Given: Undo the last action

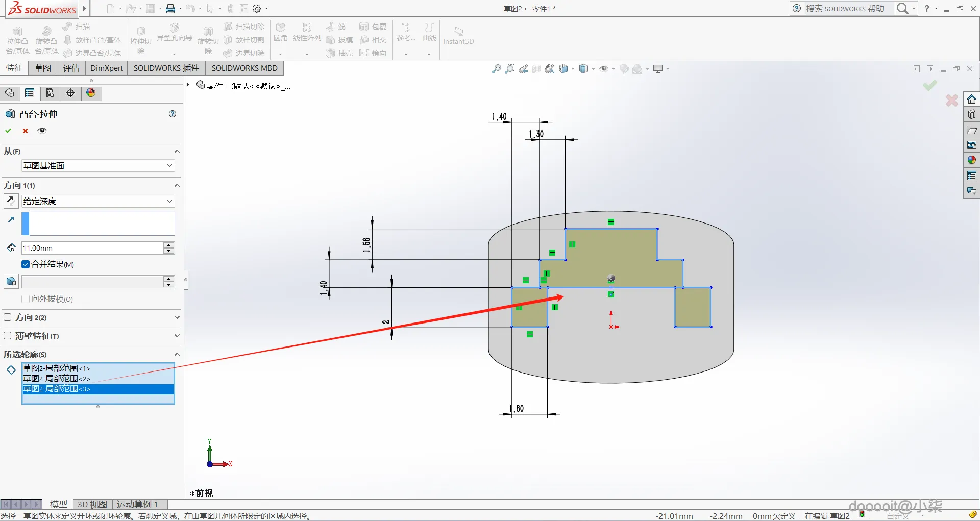Looking at the screenshot, I should click(190, 9).
